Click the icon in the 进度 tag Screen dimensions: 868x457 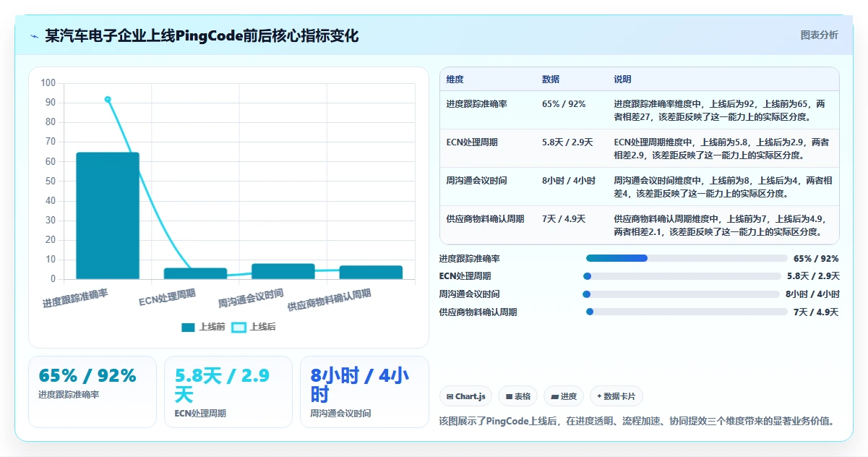coord(554,396)
